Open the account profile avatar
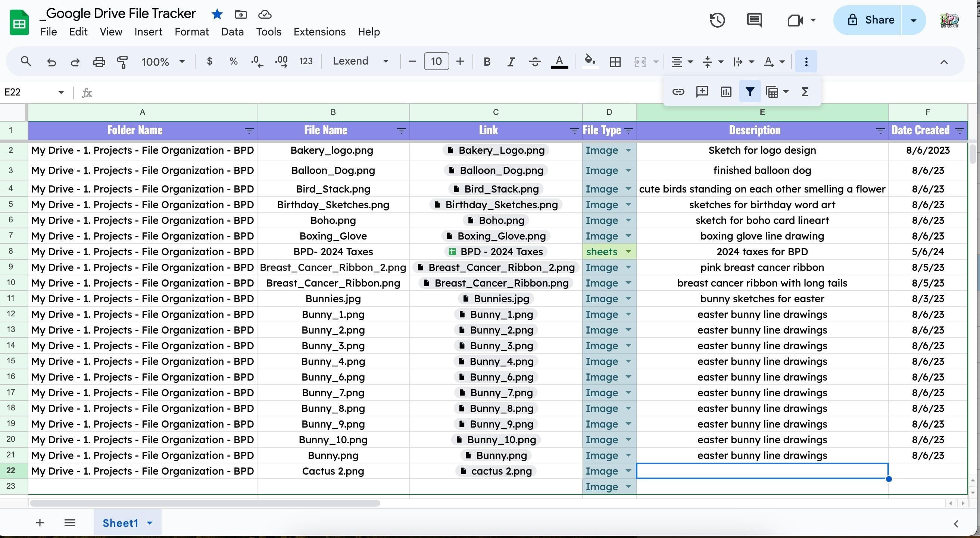980x538 pixels. (949, 20)
